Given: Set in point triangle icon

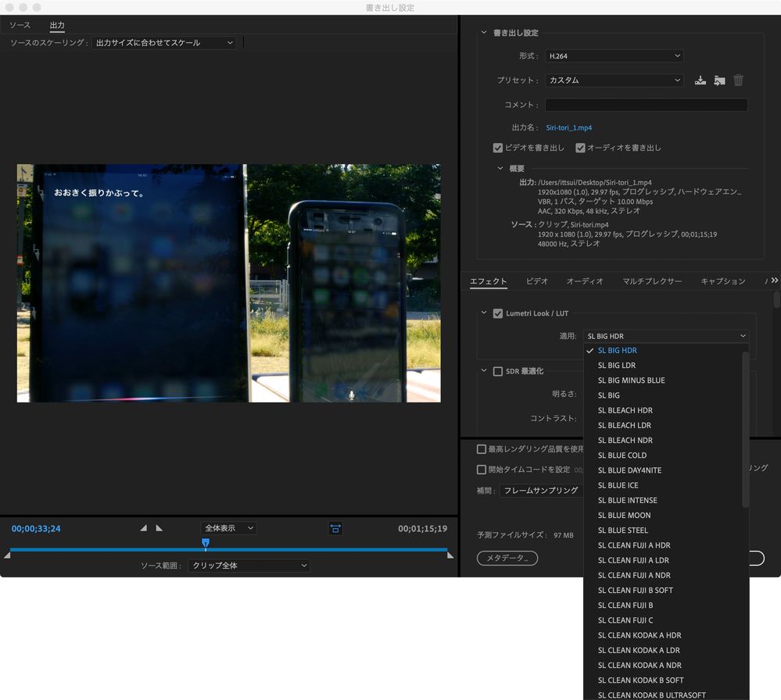Looking at the screenshot, I should (x=143, y=528).
